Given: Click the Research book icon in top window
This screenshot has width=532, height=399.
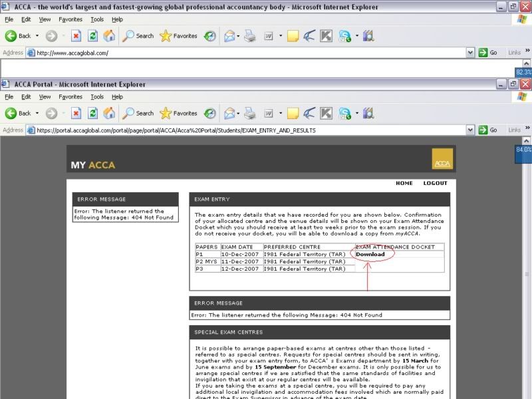Looking at the screenshot, I should click(x=368, y=36).
